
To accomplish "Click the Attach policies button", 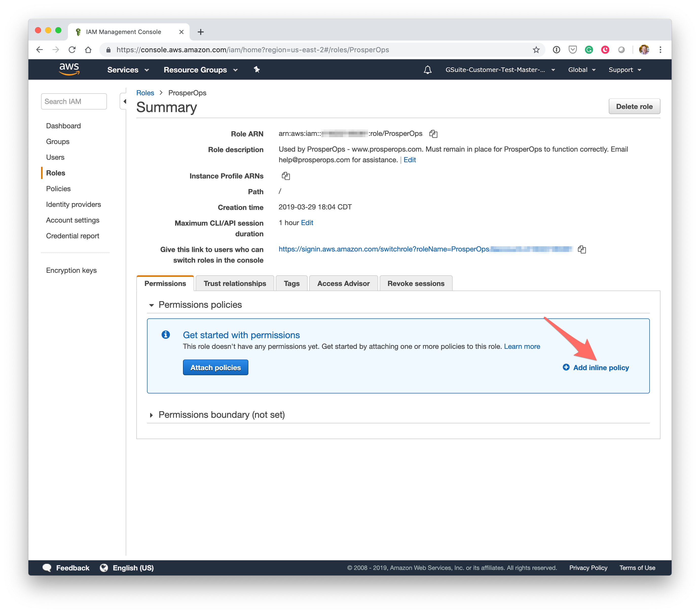I will tap(215, 367).
